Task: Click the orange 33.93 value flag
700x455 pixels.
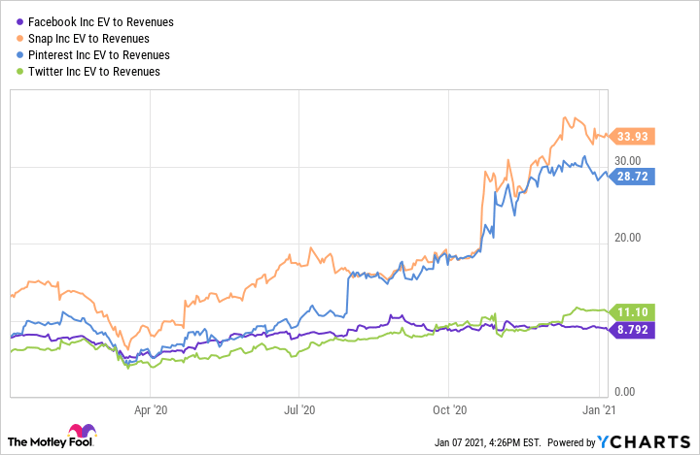Action: pyautogui.click(x=635, y=138)
